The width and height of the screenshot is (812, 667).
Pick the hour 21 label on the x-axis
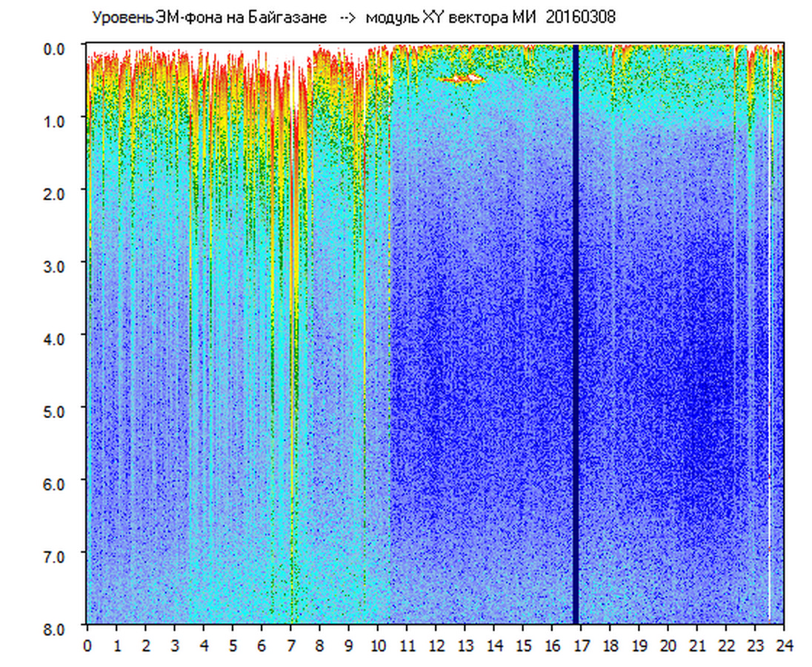point(697,646)
